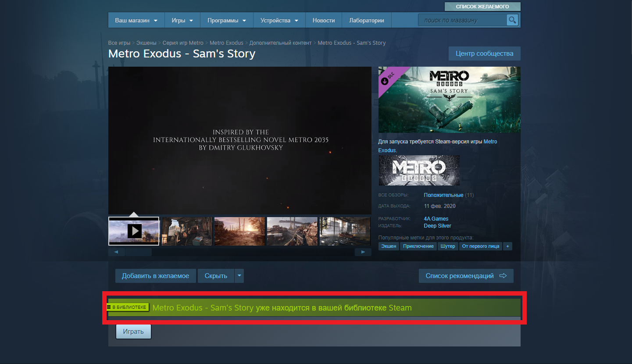The height and width of the screenshot is (364, 632).
Task: Open the Ваш магазин menu
Action: [136, 20]
